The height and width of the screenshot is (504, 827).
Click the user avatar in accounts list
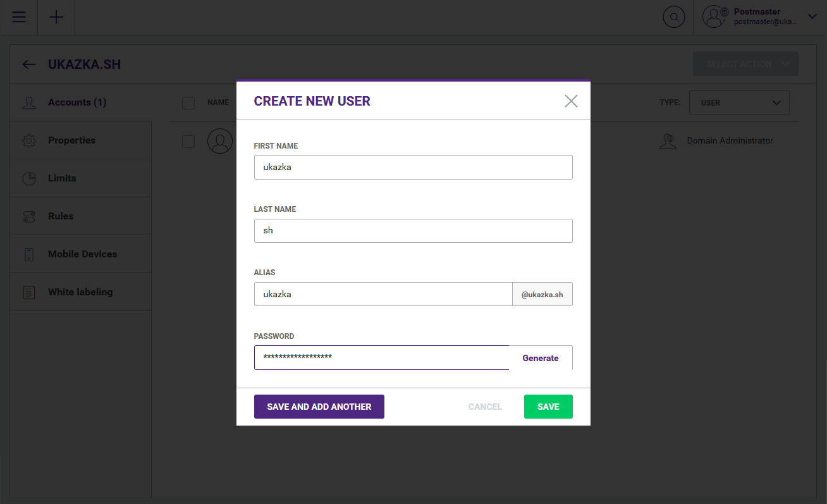click(x=219, y=141)
